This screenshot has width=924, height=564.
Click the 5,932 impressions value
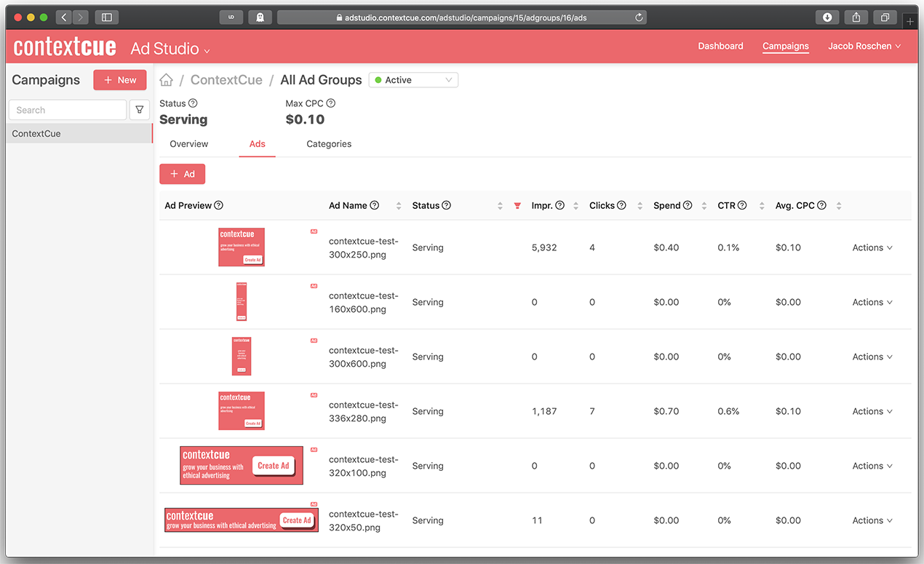pos(544,247)
